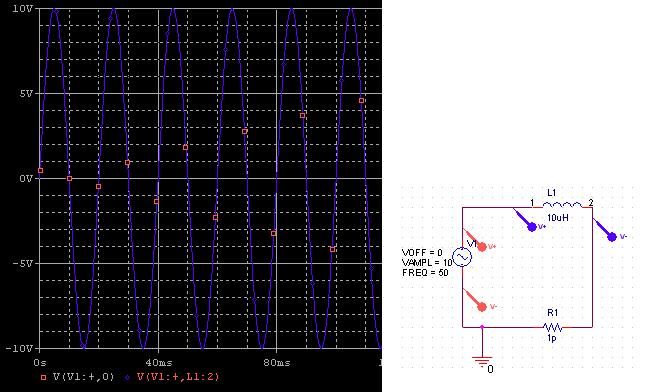
Task: Click the V(V1:+,L1:2) trace legend label
Action: [178, 377]
